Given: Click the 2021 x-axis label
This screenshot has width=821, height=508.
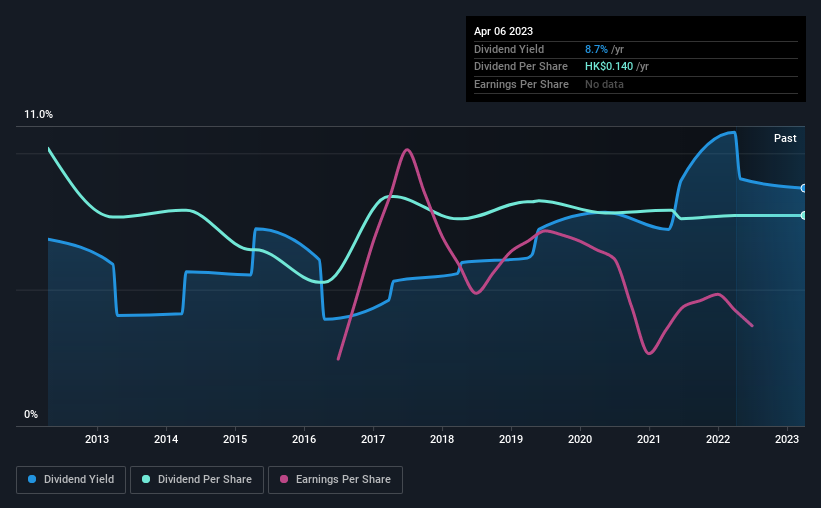Looking at the screenshot, I should (649, 439).
